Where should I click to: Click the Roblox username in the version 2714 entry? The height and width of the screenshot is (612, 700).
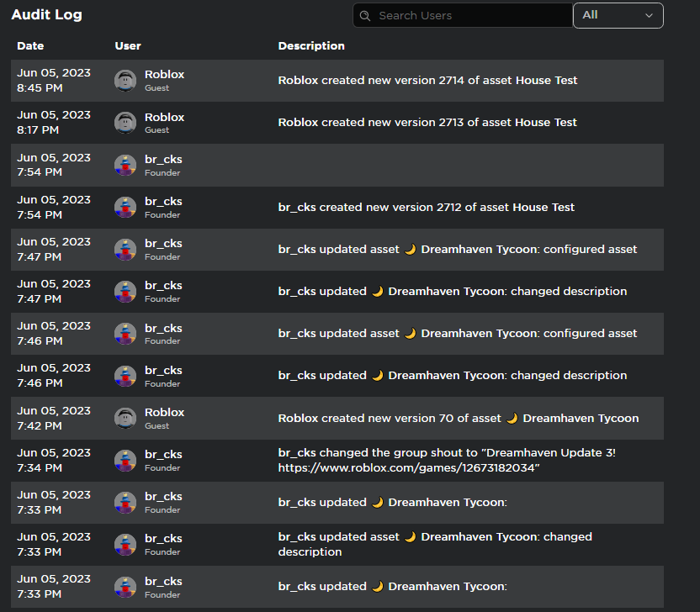pos(164,74)
